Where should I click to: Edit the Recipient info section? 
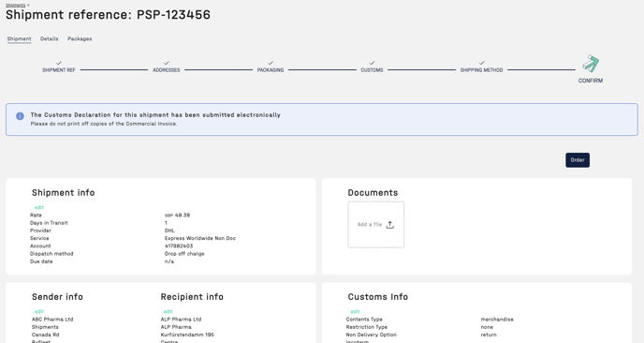168,311
